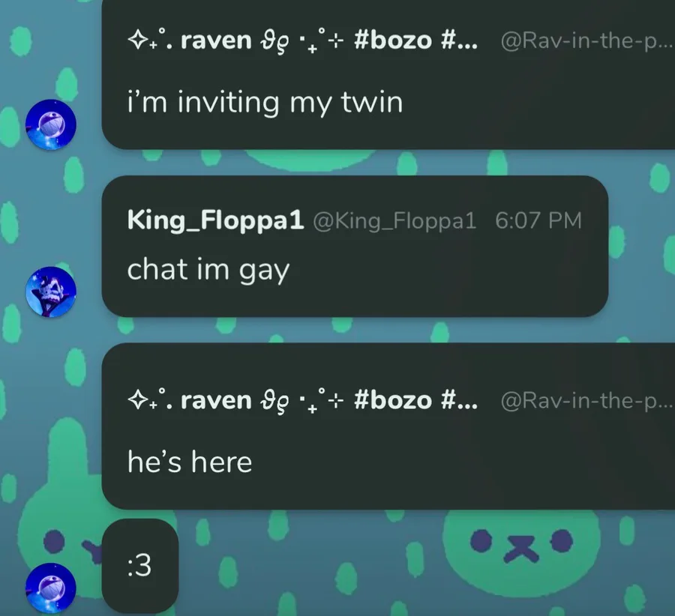Click the sparkle symbol before raven in the first message

click(138, 40)
